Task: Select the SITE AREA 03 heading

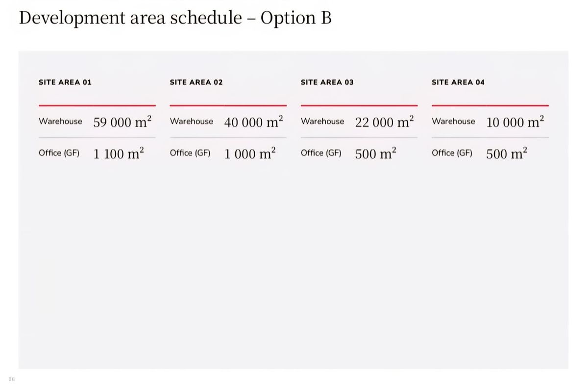Action: pyautogui.click(x=327, y=82)
